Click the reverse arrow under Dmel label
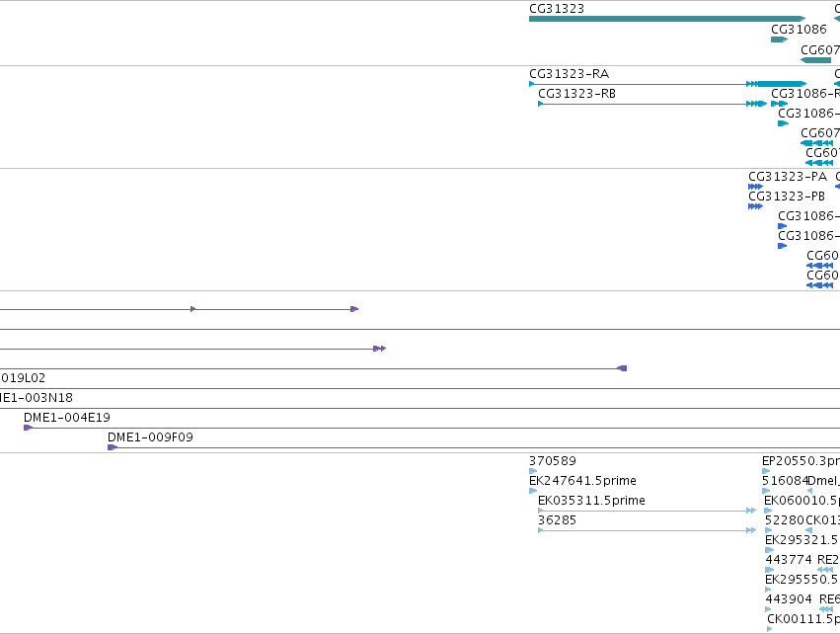Screen dimensions: 840x634 (809, 491)
